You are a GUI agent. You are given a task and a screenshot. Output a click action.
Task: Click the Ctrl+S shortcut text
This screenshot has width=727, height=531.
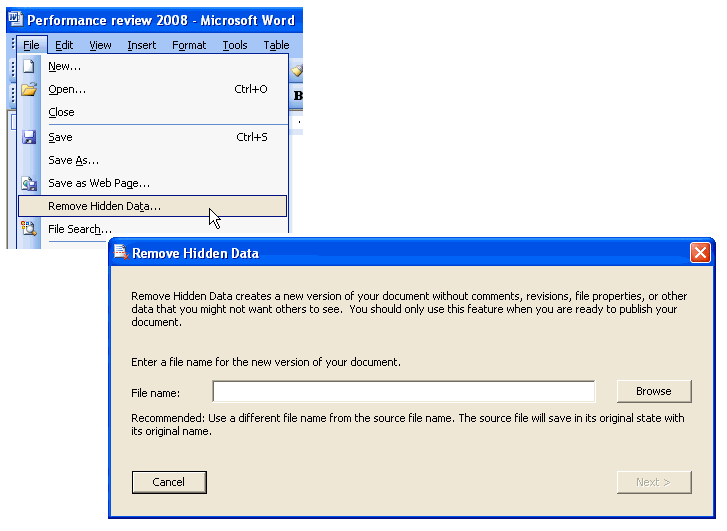click(x=252, y=137)
